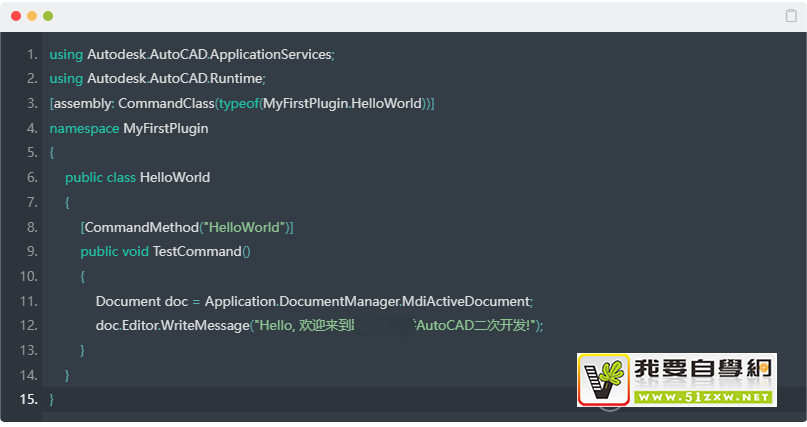Click the V leaf logo icon
This screenshot has width=807, height=427.
point(603,381)
